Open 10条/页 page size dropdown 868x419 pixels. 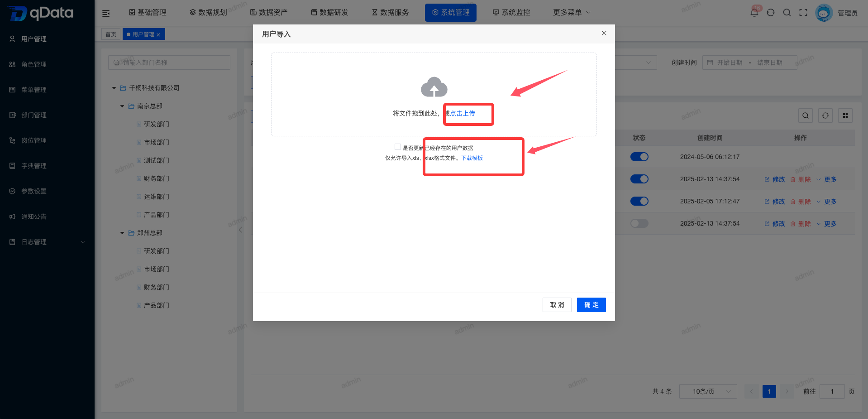tap(708, 391)
